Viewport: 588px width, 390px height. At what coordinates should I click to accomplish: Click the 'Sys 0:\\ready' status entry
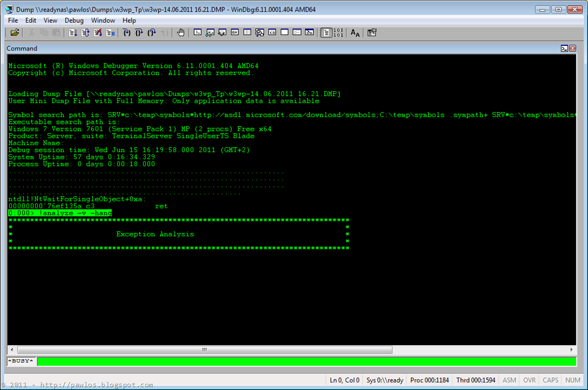385,380
